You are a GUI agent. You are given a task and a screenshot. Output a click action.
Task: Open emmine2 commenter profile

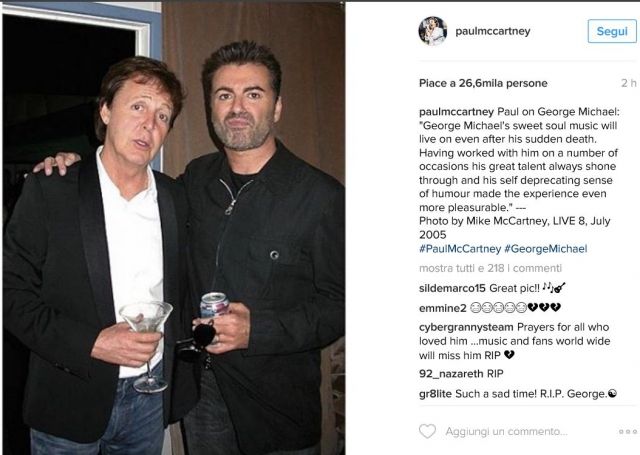[442, 308]
